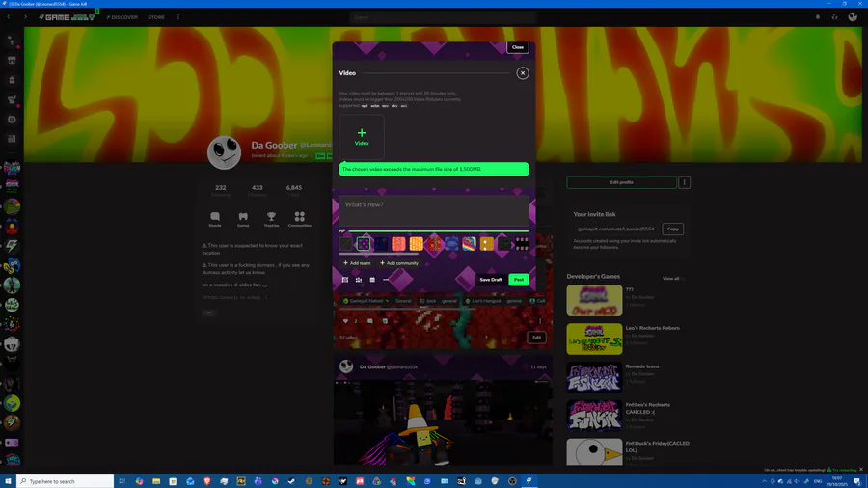Screen dimensions: 868x488
Task: Click the first post option icon beside schedule
Action: pos(345,280)
